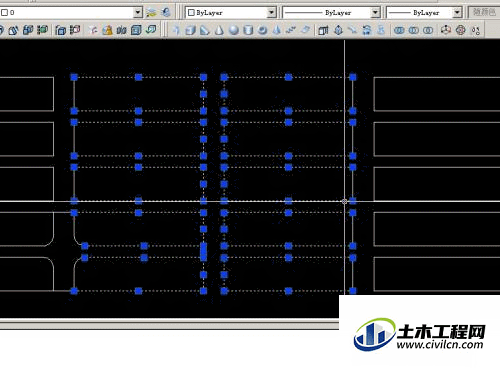
Task: Click the Copy Faces solid editing icon
Action: click(x=28, y=30)
